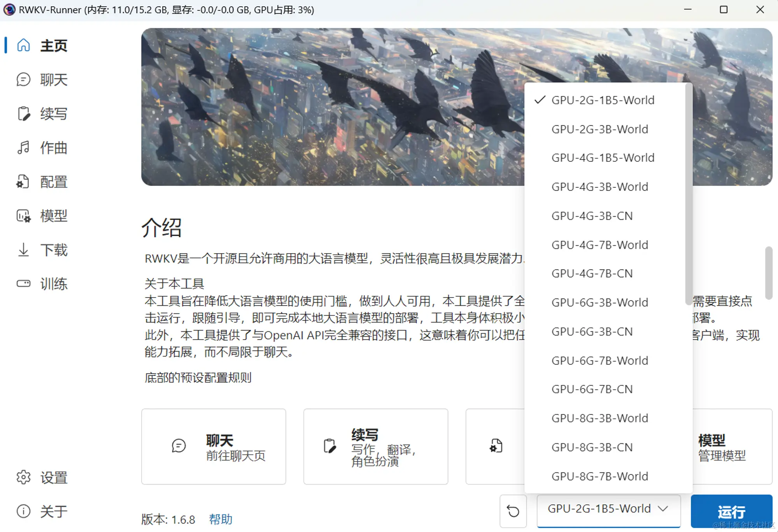Open the Train (训练) sidebar icon
778x532 pixels.
(x=23, y=283)
